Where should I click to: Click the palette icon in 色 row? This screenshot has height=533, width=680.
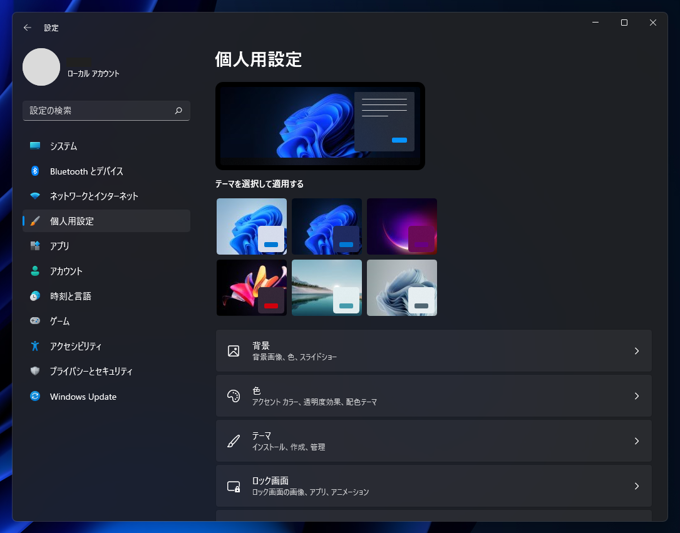tap(234, 396)
